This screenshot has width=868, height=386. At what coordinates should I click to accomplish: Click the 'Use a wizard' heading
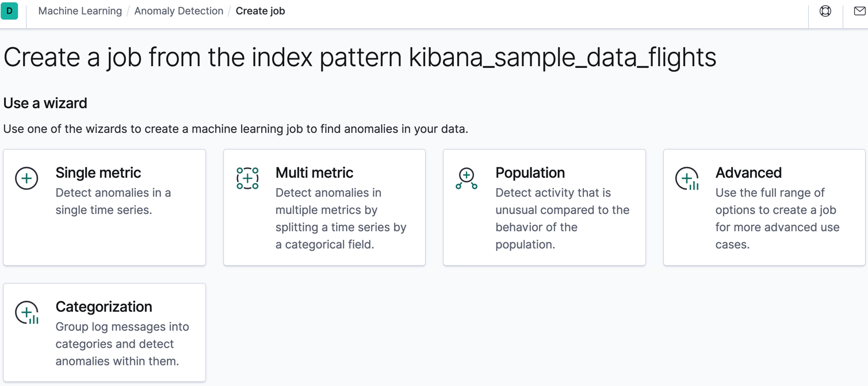point(45,103)
